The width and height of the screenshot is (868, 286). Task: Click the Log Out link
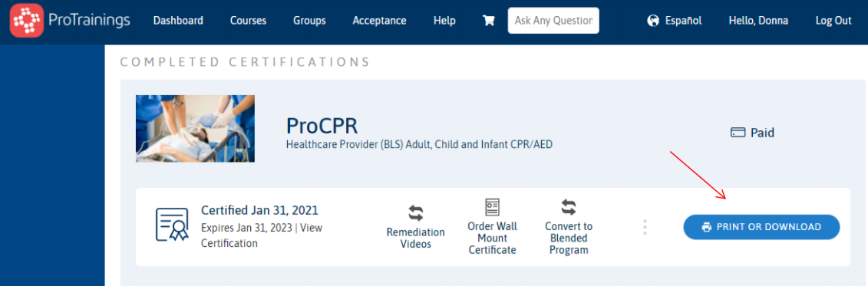click(x=833, y=21)
